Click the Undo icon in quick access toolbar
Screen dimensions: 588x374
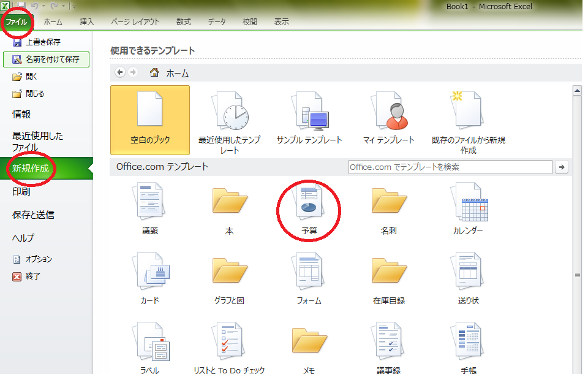pyautogui.click(x=34, y=6)
